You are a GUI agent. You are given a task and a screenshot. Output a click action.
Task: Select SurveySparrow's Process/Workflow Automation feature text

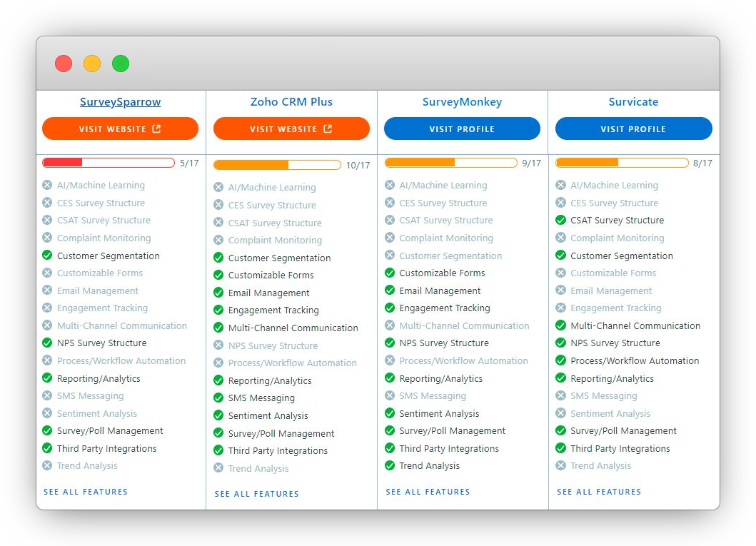tap(121, 361)
